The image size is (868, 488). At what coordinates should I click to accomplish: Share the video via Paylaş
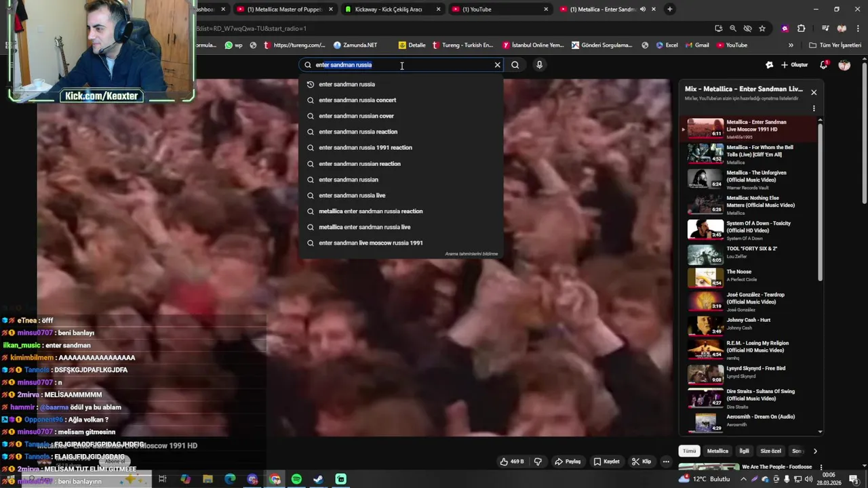coord(568,462)
